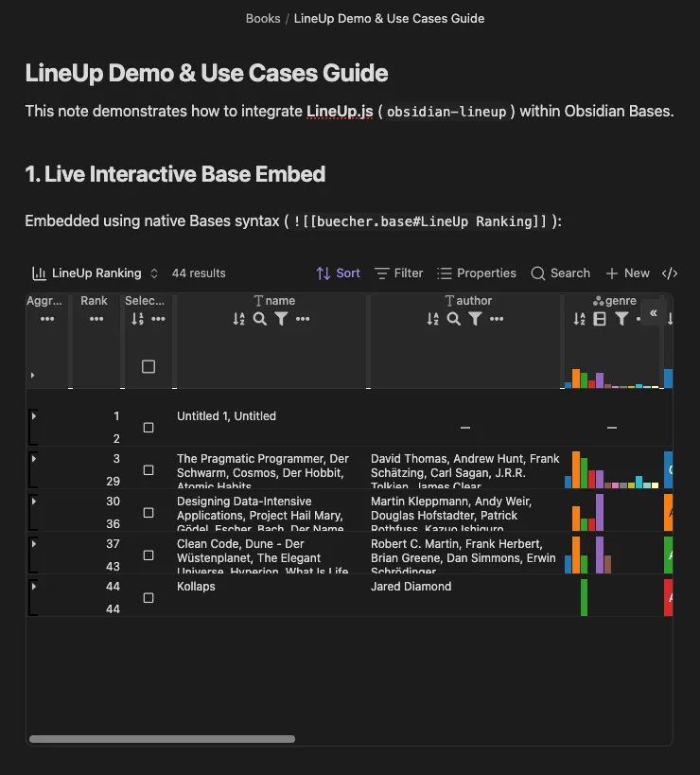
Task: Show the embed code icon in toolbar
Action: coord(670,273)
